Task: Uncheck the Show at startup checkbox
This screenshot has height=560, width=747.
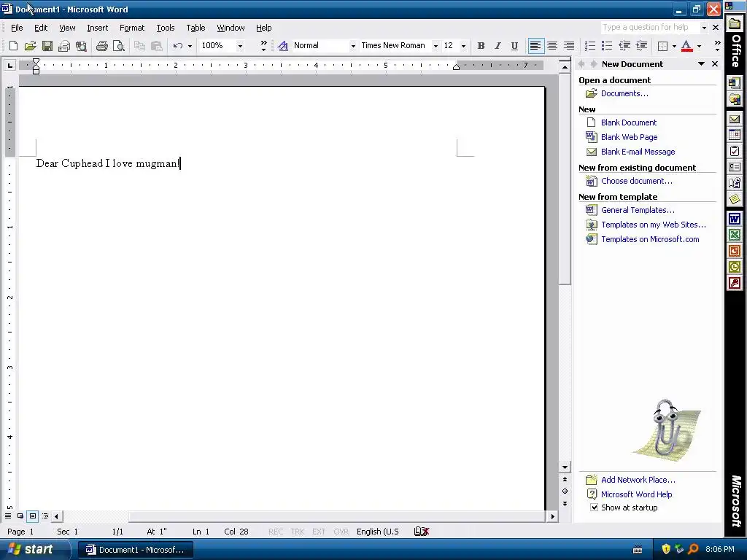Action: point(594,507)
